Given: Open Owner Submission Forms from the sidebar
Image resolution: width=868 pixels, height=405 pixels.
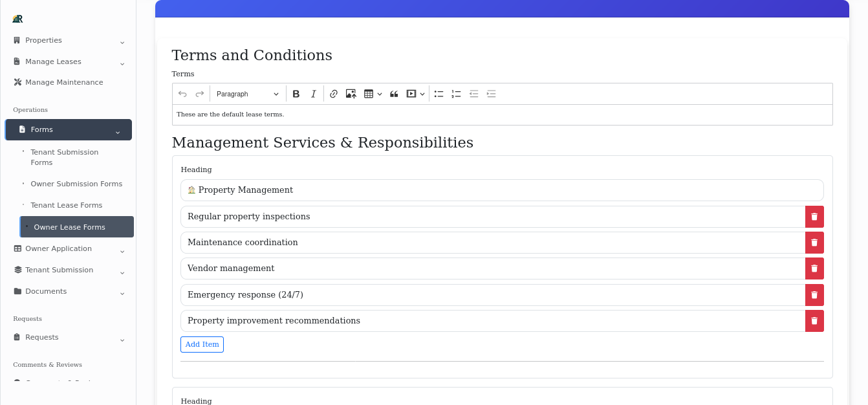Looking at the screenshot, I should [x=76, y=184].
